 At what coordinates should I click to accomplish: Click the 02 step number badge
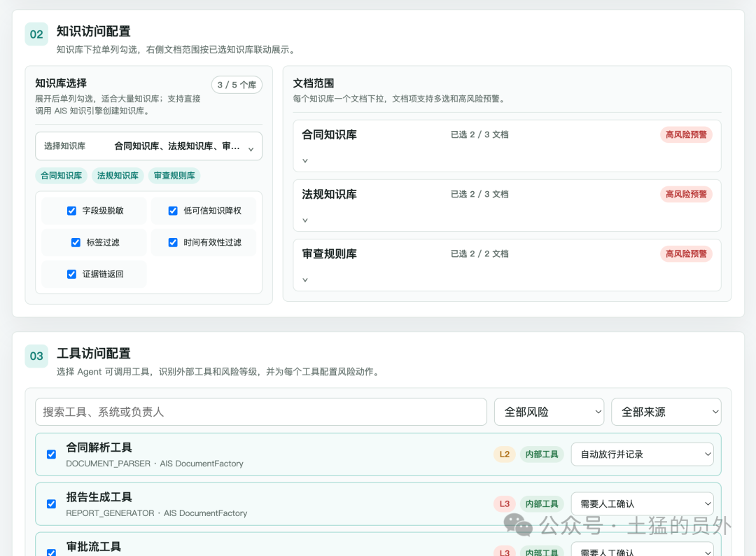click(x=36, y=34)
